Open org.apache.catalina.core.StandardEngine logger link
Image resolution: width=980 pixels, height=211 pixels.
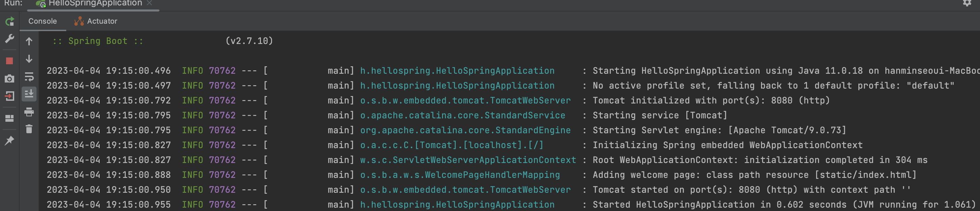(465, 130)
